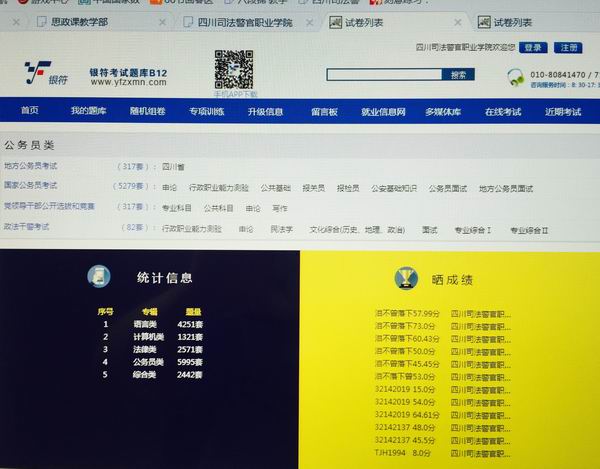The height and width of the screenshot is (469, 600).
Task: Open 多媒体库 in the navigation bar
Action: 443,112
